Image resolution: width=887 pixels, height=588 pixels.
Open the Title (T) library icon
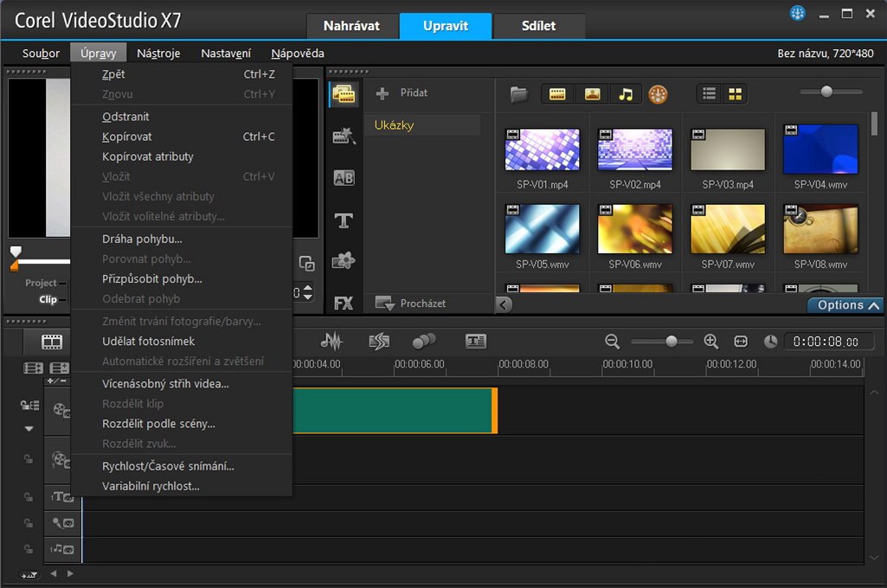coord(344,220)
